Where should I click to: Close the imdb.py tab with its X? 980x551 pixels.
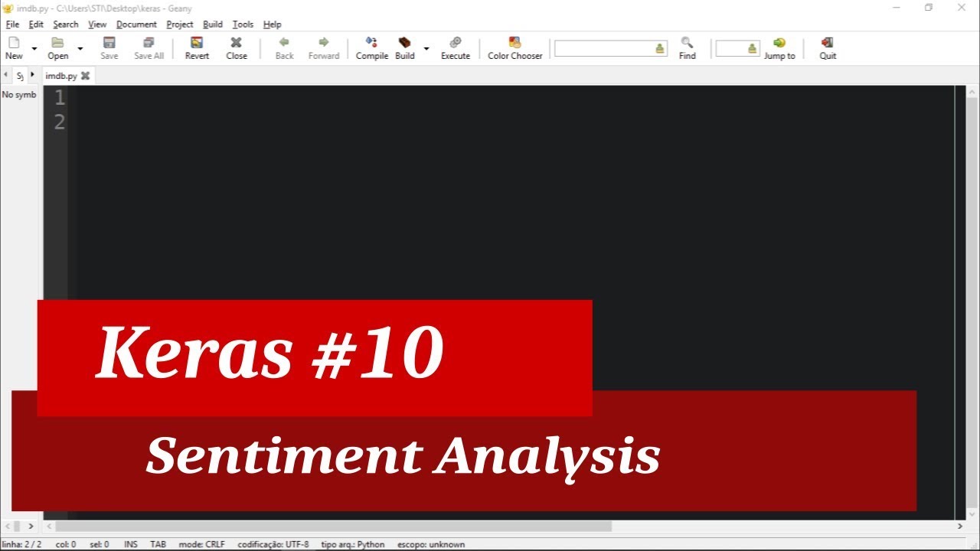85,76
